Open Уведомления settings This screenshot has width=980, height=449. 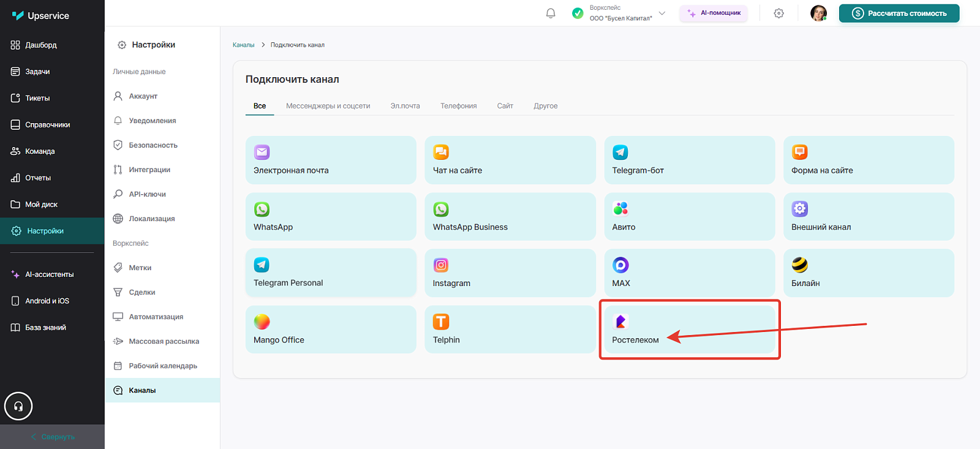click(x=162, y=121)
